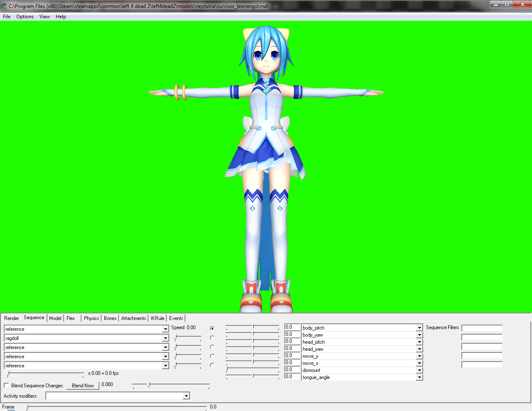Screen dimensions: 532x411
Task: Show the Bones tab
Action: 110,318
